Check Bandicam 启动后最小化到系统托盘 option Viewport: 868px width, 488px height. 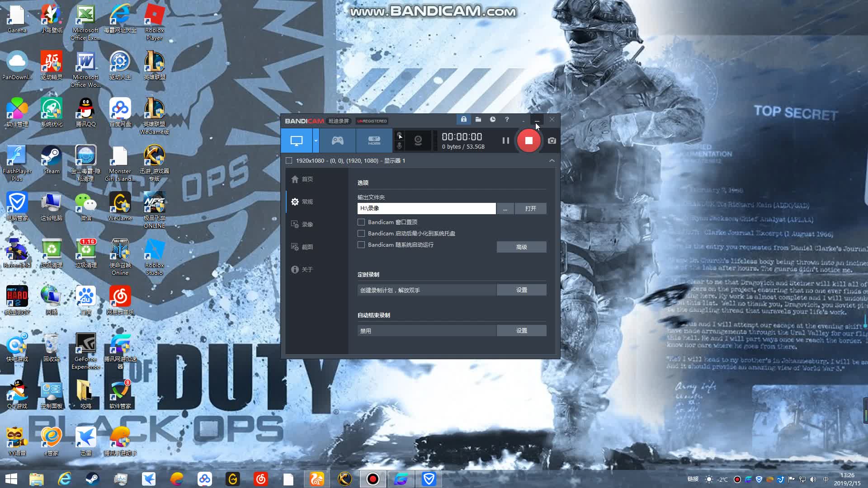click(x=361, y=234)
